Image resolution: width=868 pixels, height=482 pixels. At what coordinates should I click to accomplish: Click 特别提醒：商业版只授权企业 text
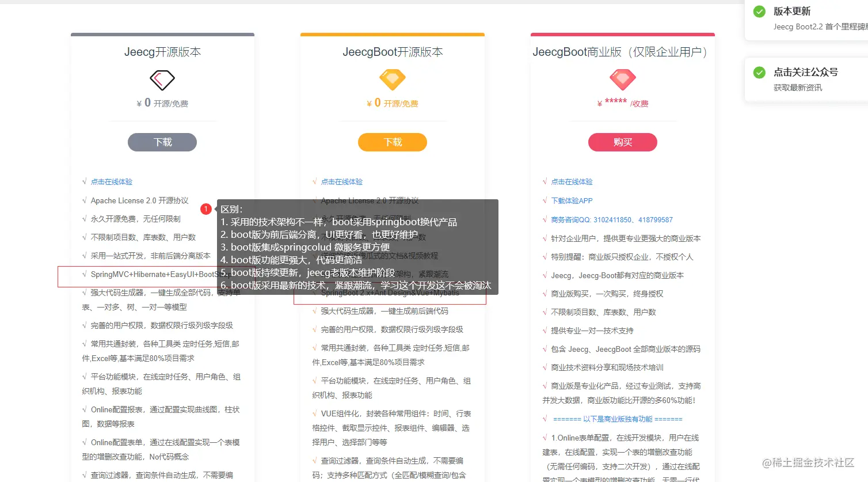pos(622,257)
